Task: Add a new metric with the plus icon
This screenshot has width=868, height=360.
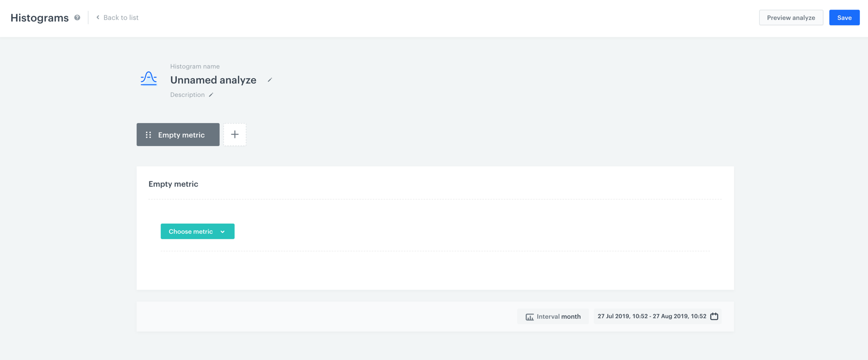Action: pos(235,135)
